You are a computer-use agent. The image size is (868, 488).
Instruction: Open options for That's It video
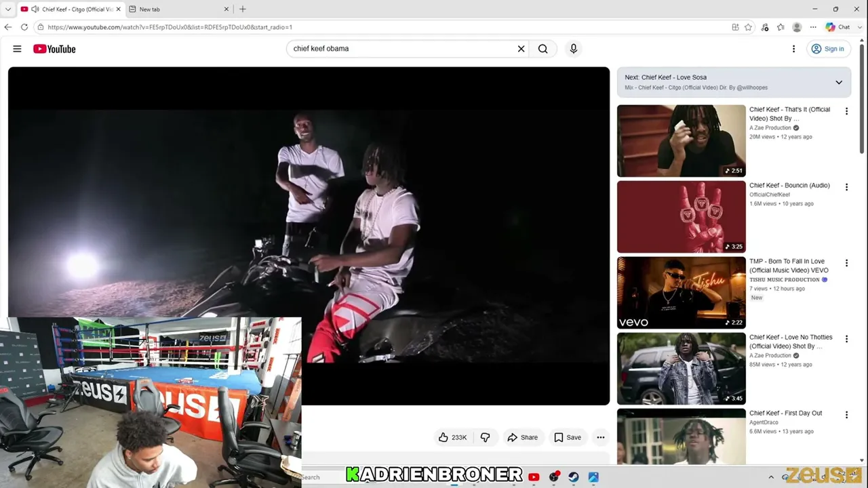coord(846,111)
